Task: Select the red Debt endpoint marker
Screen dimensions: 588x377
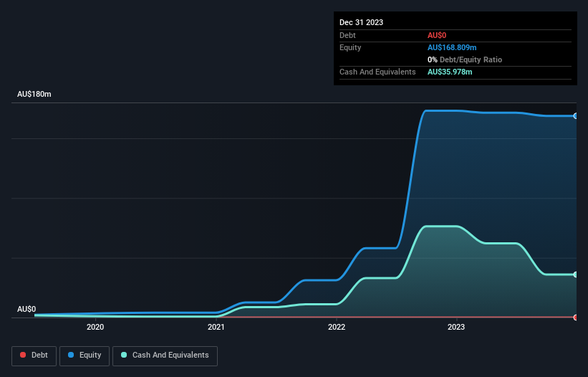Action: click(x=576, y=318)
